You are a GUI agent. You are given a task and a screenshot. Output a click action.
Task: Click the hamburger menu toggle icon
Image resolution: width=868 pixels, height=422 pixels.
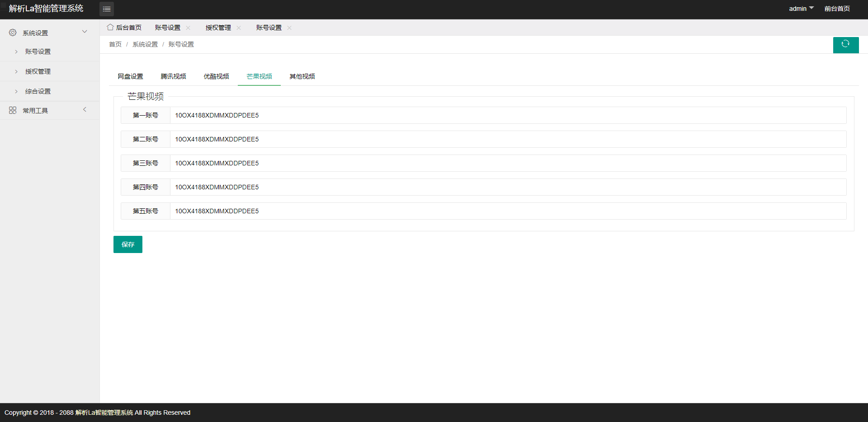tap(107, 9)
